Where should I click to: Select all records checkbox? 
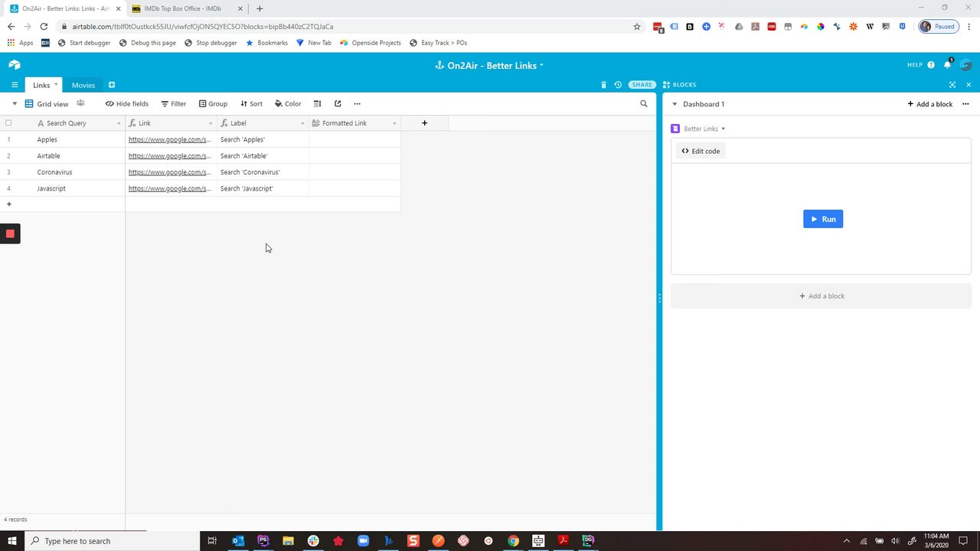coord(8,122)
